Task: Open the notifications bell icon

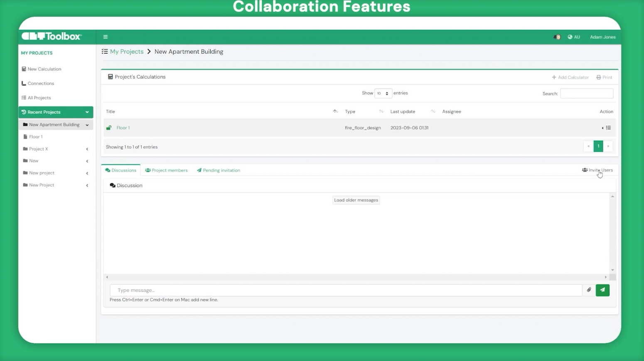Action: [x=556, y=37]
